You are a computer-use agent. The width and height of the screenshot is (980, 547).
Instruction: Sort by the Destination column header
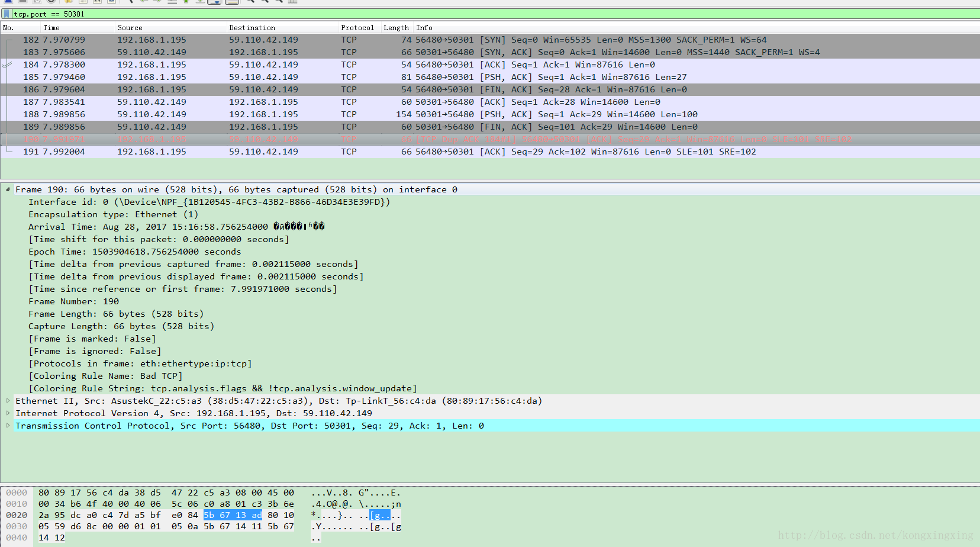click(x=283, y=28)
